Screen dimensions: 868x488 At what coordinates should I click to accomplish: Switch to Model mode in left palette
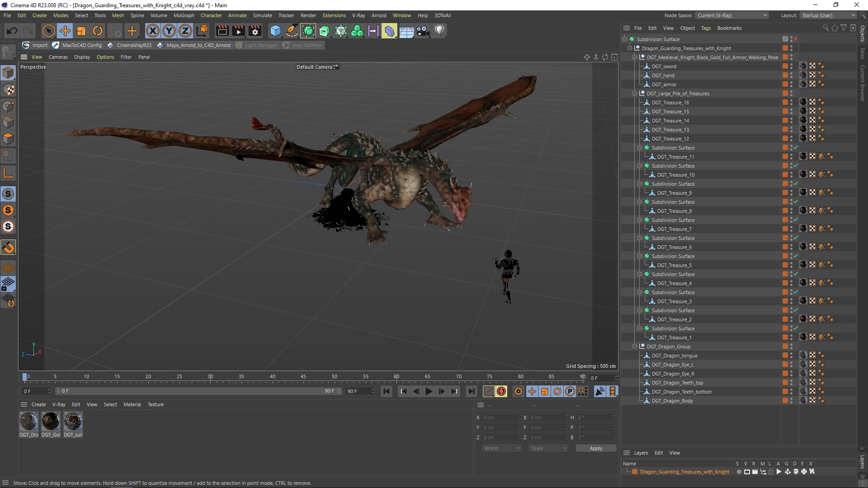[8, 73]
